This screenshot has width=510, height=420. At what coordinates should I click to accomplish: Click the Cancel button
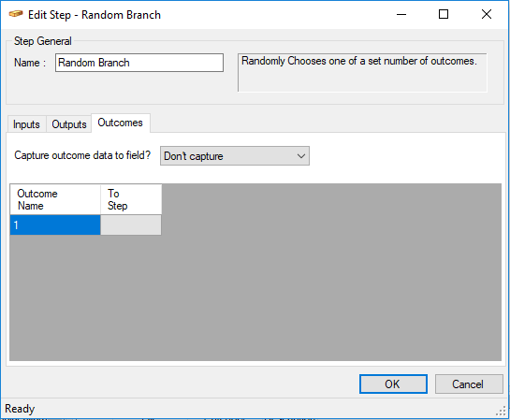(469, 384)
